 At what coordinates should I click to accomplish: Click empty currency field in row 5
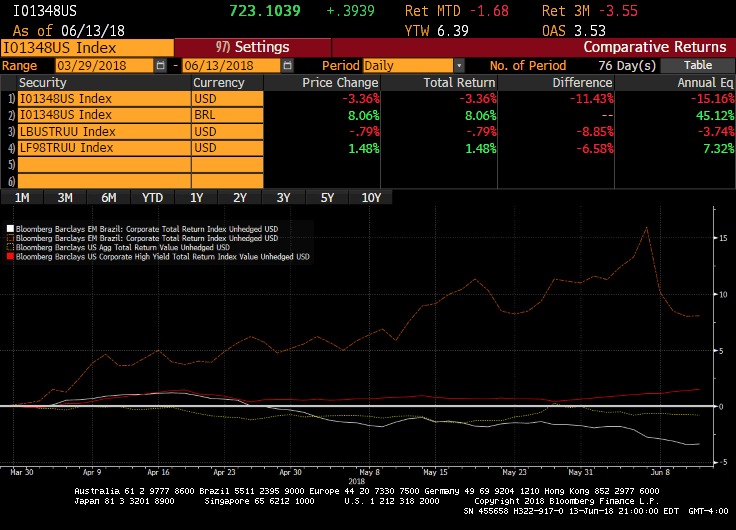[228, 165]
